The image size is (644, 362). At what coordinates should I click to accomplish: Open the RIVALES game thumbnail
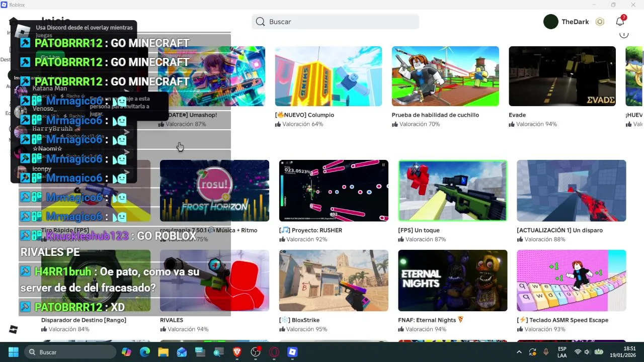(214, 281)
